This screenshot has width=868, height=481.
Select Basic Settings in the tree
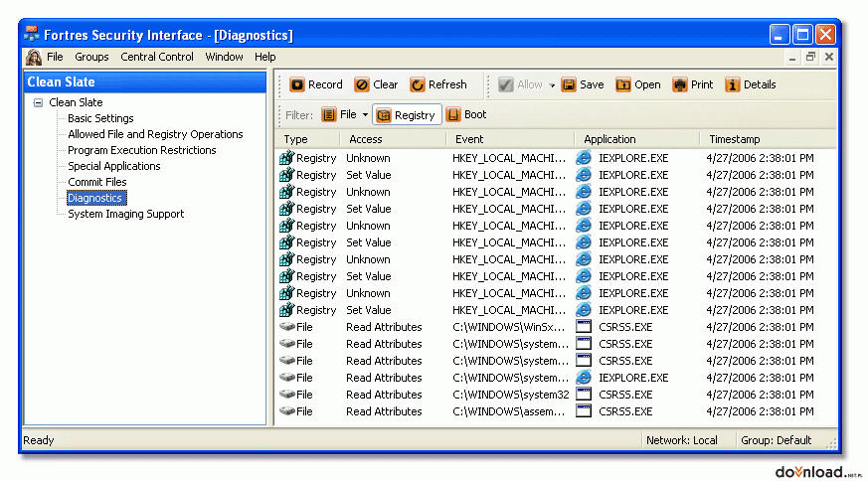point(100,118)
